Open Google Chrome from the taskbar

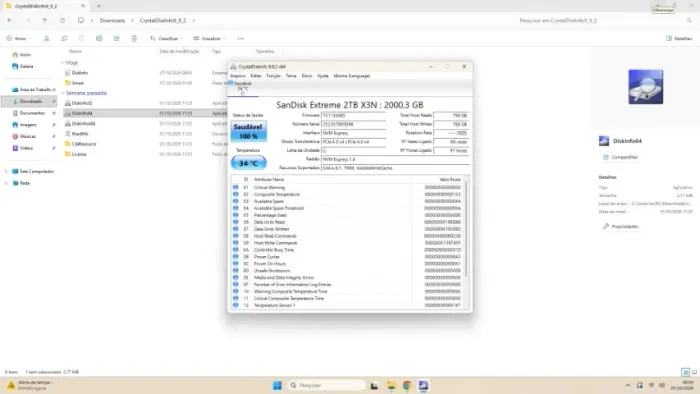tap(407, 386)
